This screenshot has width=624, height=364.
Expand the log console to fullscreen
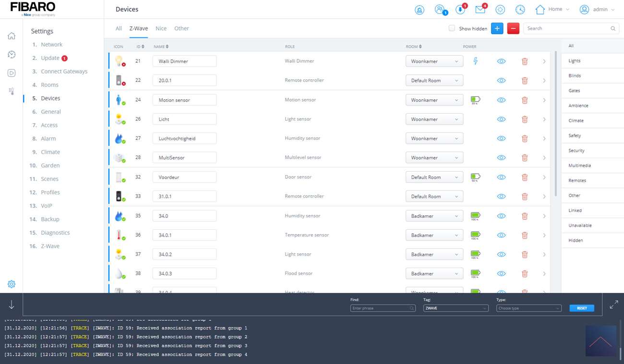tap(613, 305)
